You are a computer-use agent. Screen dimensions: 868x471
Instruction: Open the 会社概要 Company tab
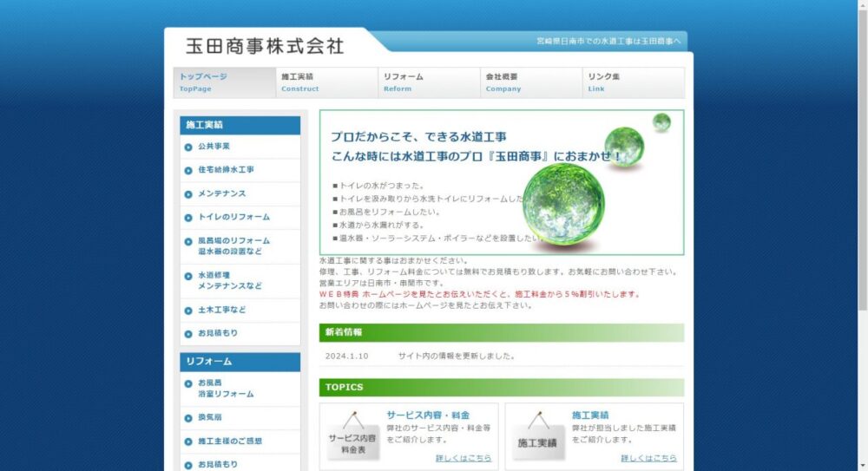click(531, 82)
